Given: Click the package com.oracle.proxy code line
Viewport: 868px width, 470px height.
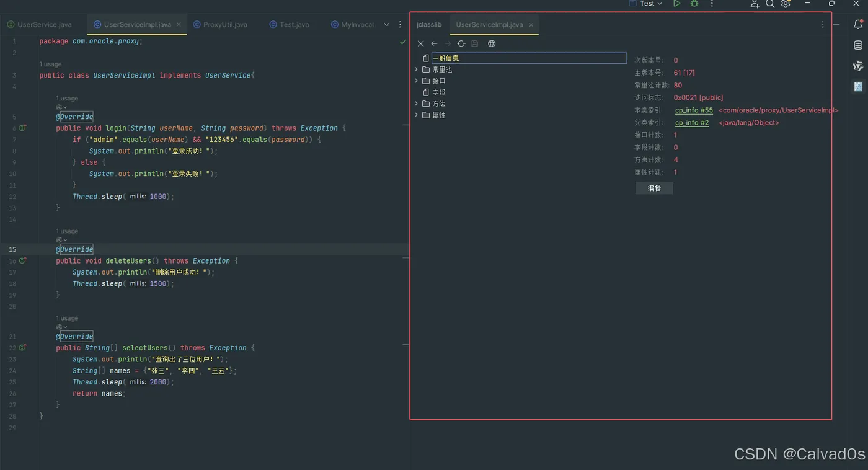Looking at the screenshot, I should pos(91,41).
